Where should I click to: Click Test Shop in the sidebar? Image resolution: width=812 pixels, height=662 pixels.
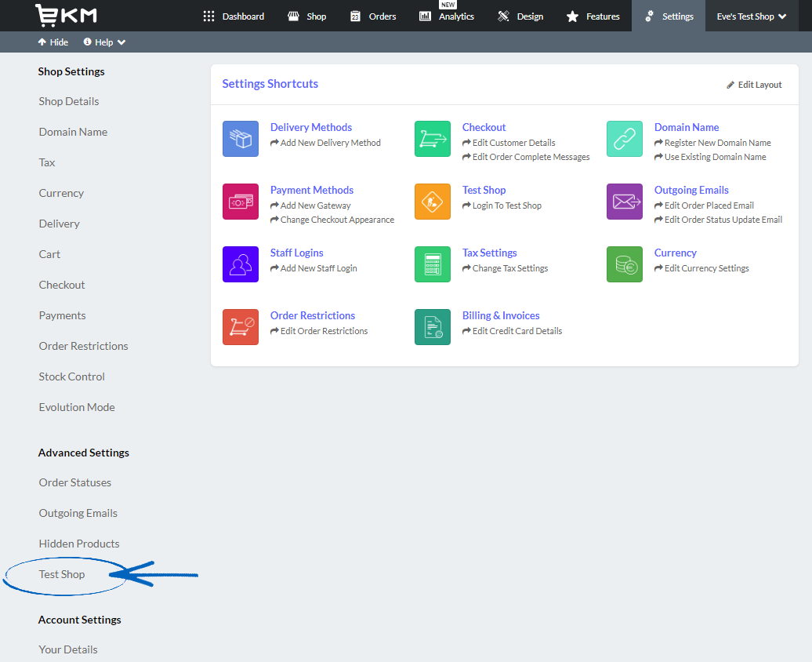pyautogui.click(x=62, y=574)
